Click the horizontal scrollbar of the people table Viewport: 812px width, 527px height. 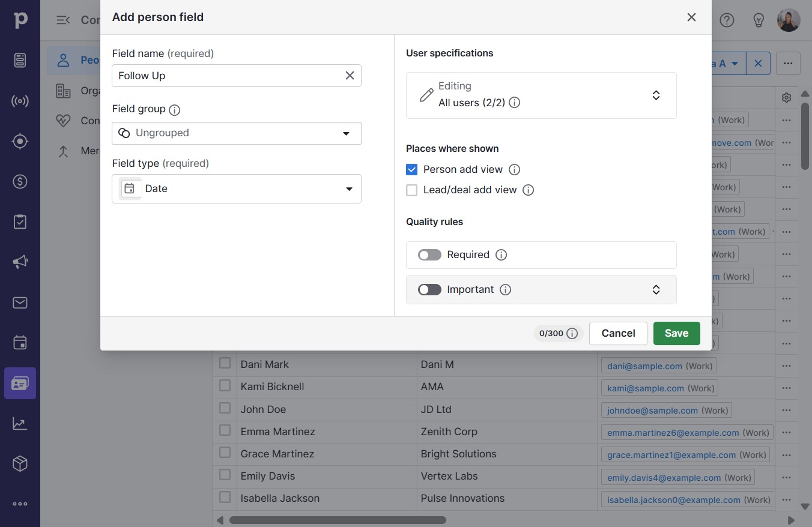(338, 520)
